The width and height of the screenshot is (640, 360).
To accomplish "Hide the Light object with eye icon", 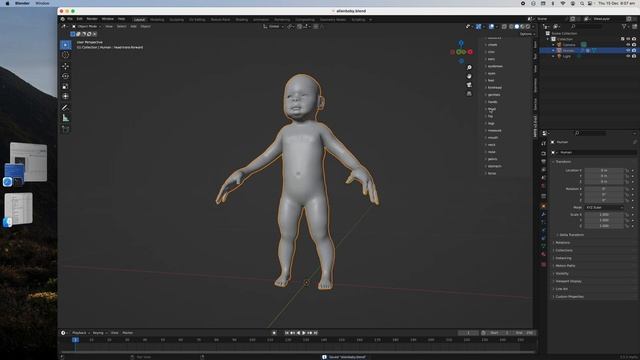I will [x=628, y=56].
